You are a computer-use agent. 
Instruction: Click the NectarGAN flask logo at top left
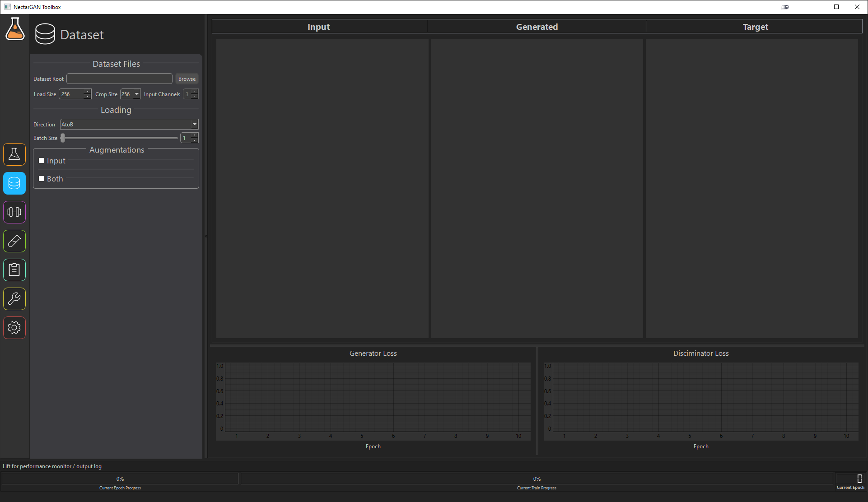point(15,29)
